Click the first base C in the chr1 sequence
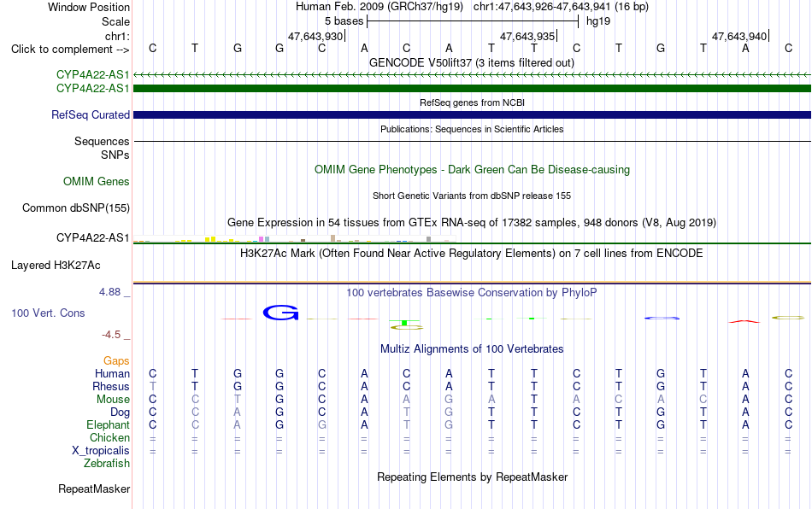The height and width of the screenshot is (509, 812). (152, 48)
